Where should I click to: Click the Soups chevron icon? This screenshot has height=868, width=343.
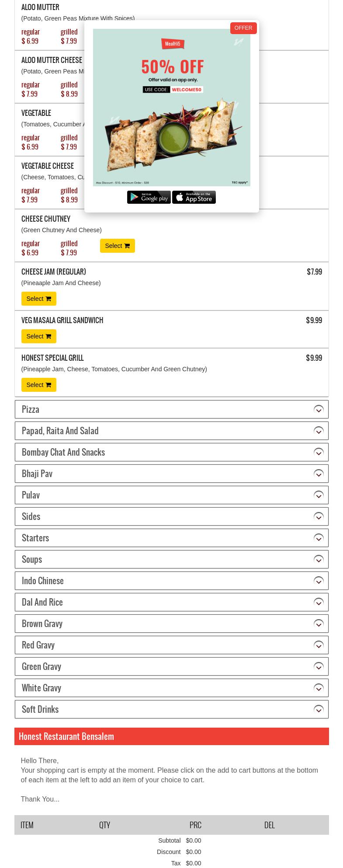[x=319, y=560]
